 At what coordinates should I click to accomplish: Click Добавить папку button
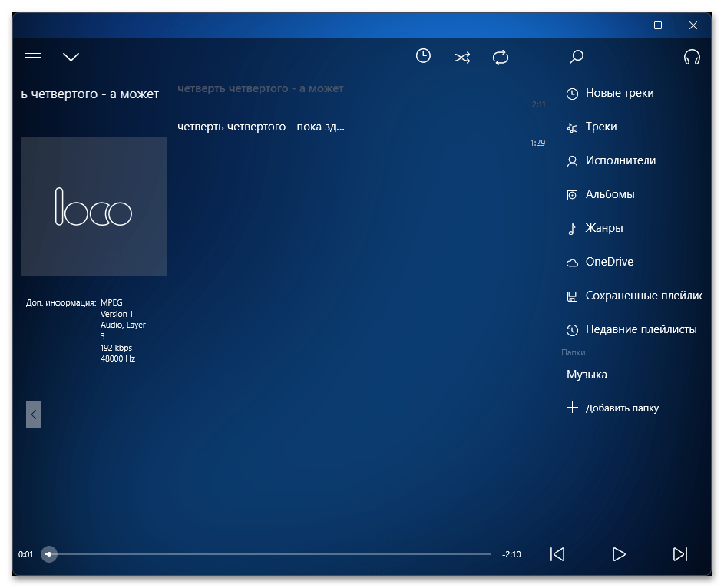tap(621, 408)
